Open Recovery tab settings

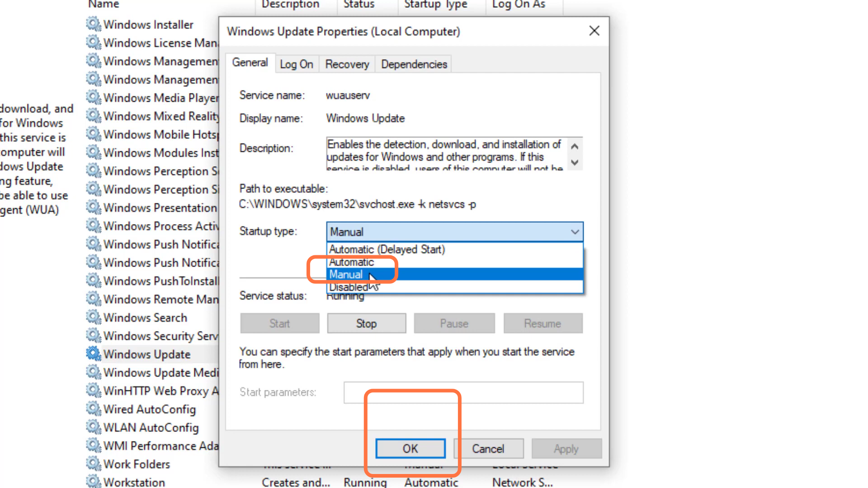point(347,64)
